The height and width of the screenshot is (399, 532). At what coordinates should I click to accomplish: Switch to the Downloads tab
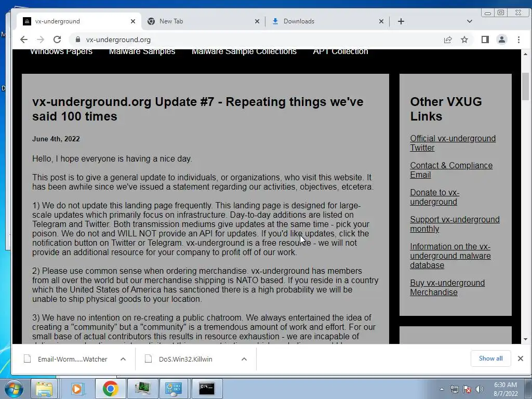pyautogui.click(x=327, y=21)
